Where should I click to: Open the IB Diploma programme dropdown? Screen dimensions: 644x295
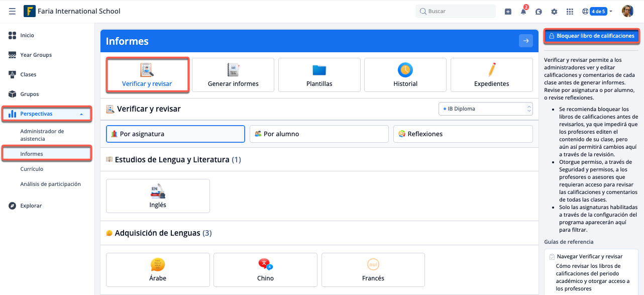tap(485, 109)
